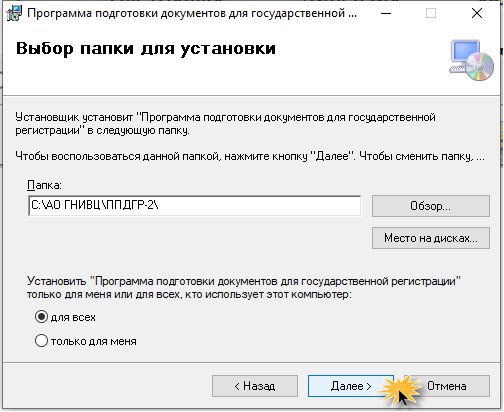Click the 'Чтобы воспользоваться данной папкой' instruction text
The height and width of the screenshot is (412, 504).
(250, 156)
